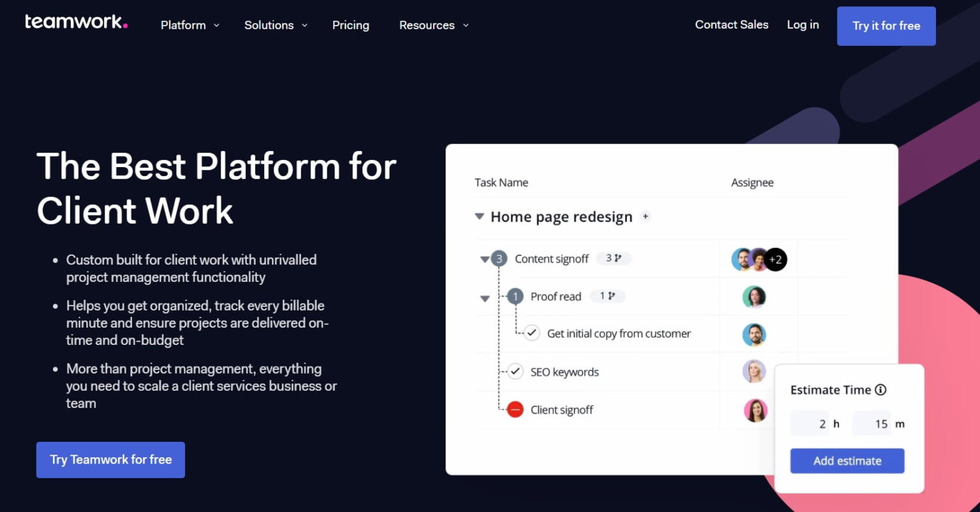Click the chevron next to Solutions
This screenshot has width=980, height=512.
[x=304, y=26]
